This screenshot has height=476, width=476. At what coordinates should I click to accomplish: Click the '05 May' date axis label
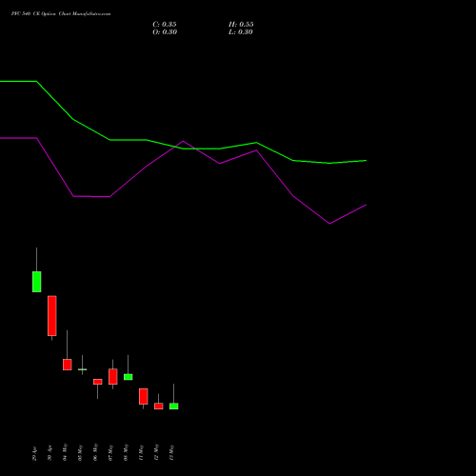point(80,452)
